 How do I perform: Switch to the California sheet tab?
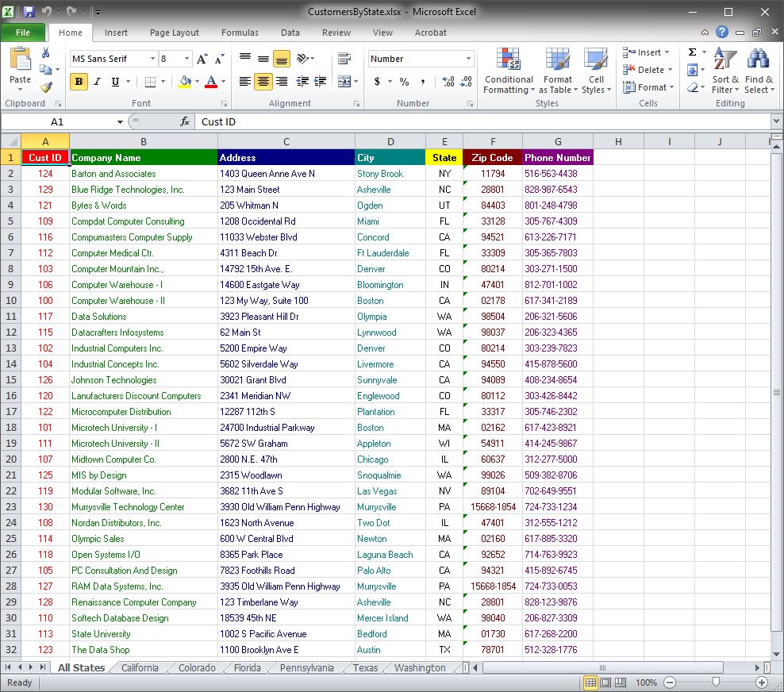tap(140, 667)
